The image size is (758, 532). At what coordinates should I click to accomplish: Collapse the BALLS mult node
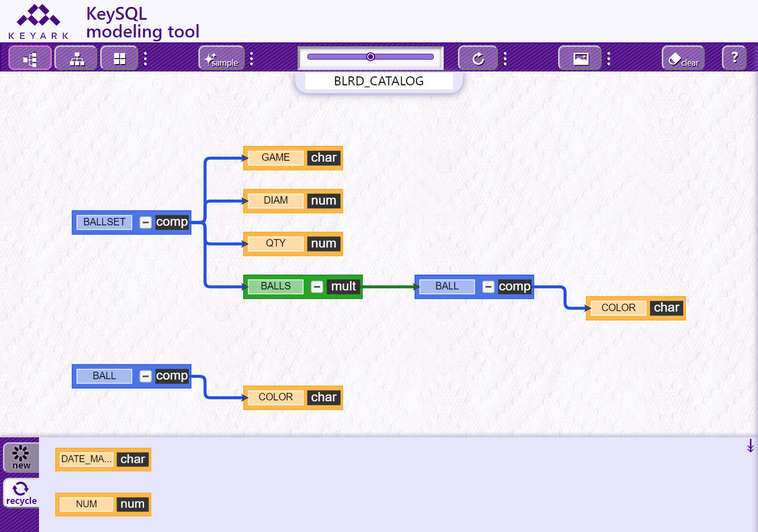pyautogui.click(x=317, y=286)
